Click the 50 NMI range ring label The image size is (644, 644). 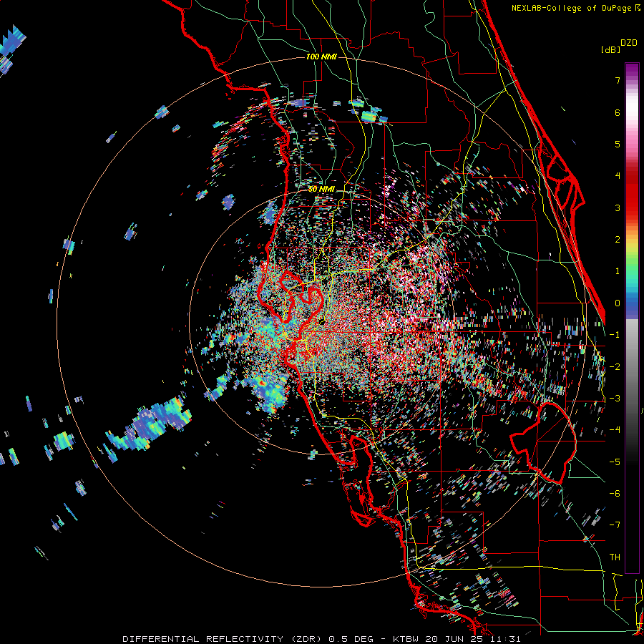click(x=321, y=190)
